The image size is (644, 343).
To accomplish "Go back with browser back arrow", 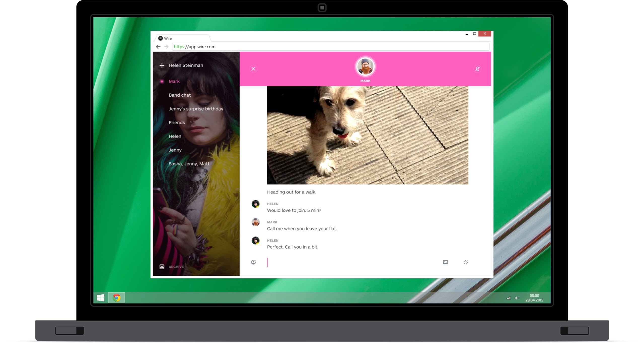I will pos(158,47).
